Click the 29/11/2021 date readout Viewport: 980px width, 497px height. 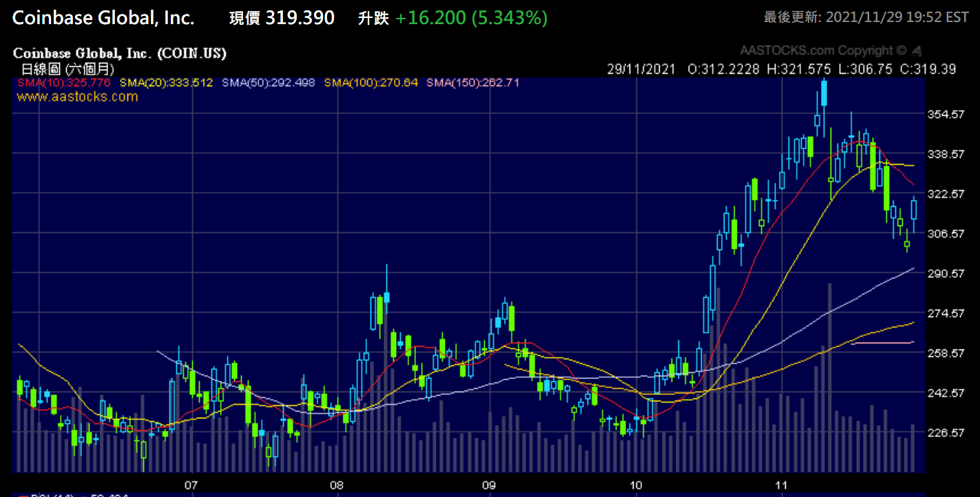pyautogui.click(x=641, y=69)
